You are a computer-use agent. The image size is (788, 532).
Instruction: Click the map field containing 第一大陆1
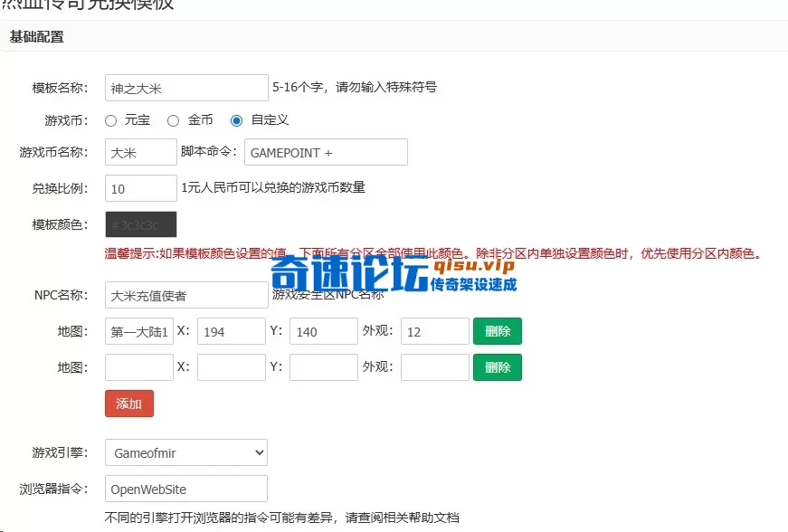click(x=139, y=331)
